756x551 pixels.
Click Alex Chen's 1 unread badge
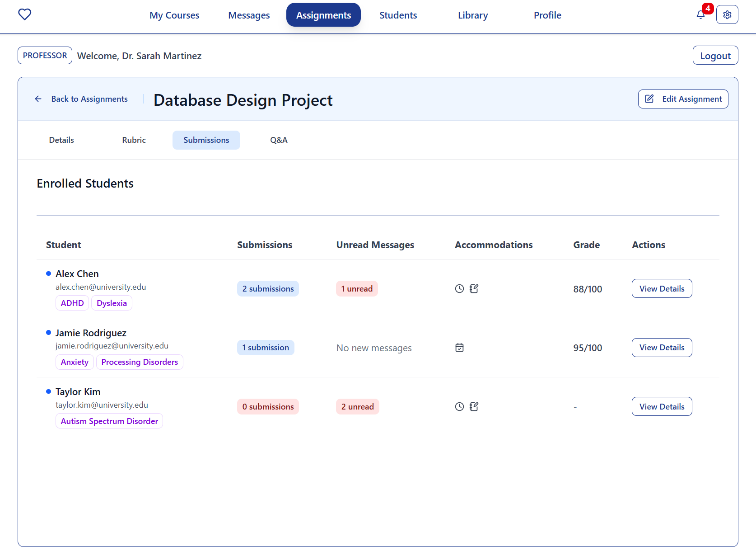click(x=357, y=289)
